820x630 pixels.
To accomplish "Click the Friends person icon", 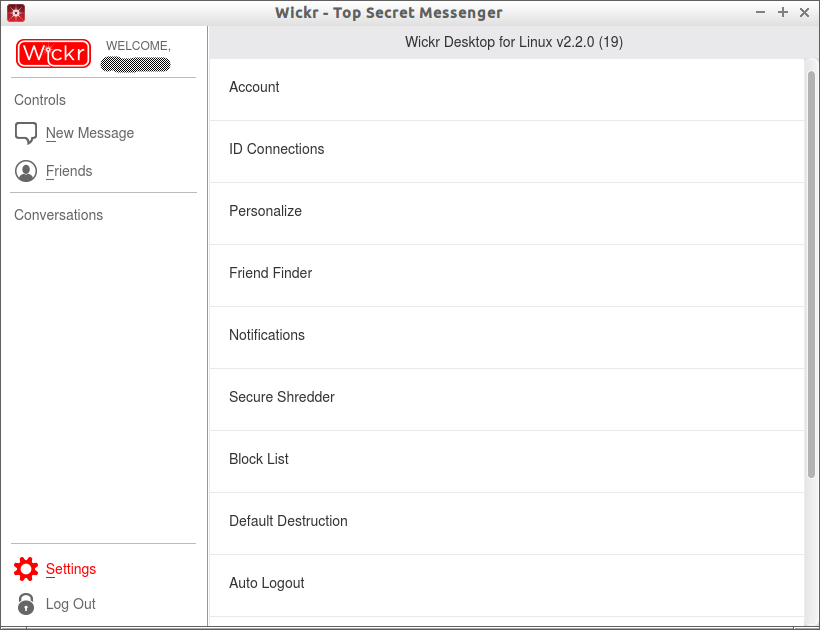I will [x=26, y=171].
